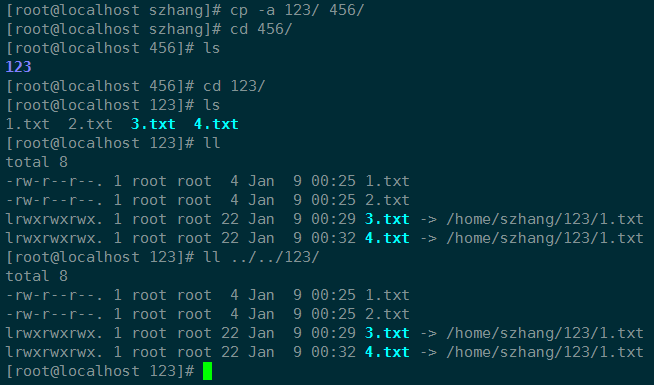Click the 3.txt symlink name in the second long listing
Viewport: 654px width, 385px height.
[x=387, y=333]
